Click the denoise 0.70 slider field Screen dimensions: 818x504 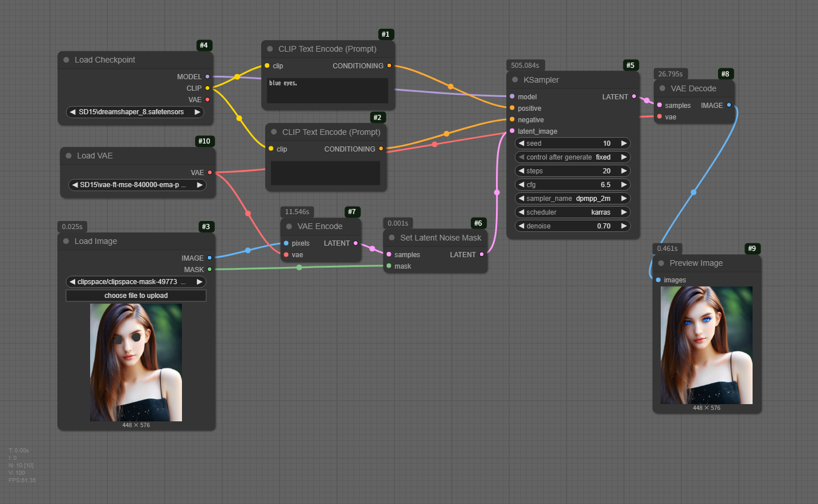[572, 226]
